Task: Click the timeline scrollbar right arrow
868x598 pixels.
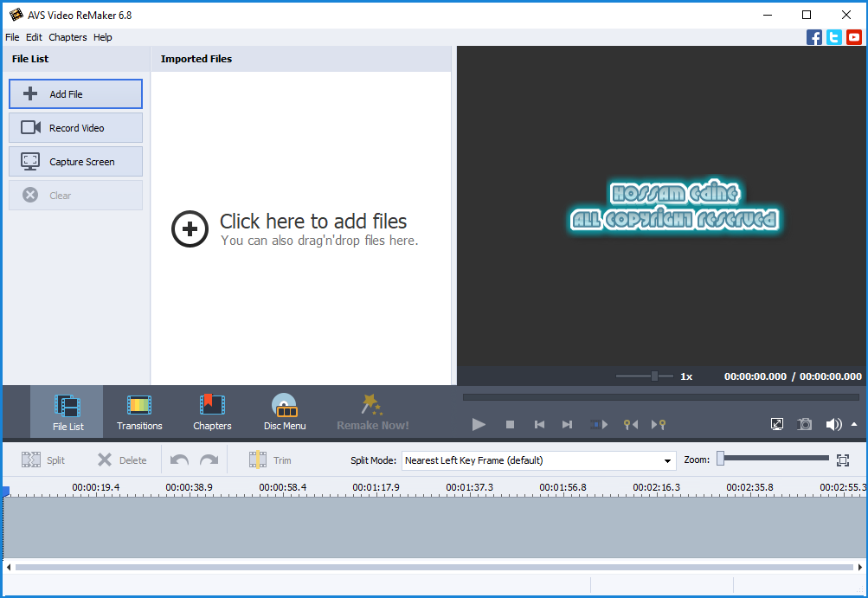Action: [859, 567]
